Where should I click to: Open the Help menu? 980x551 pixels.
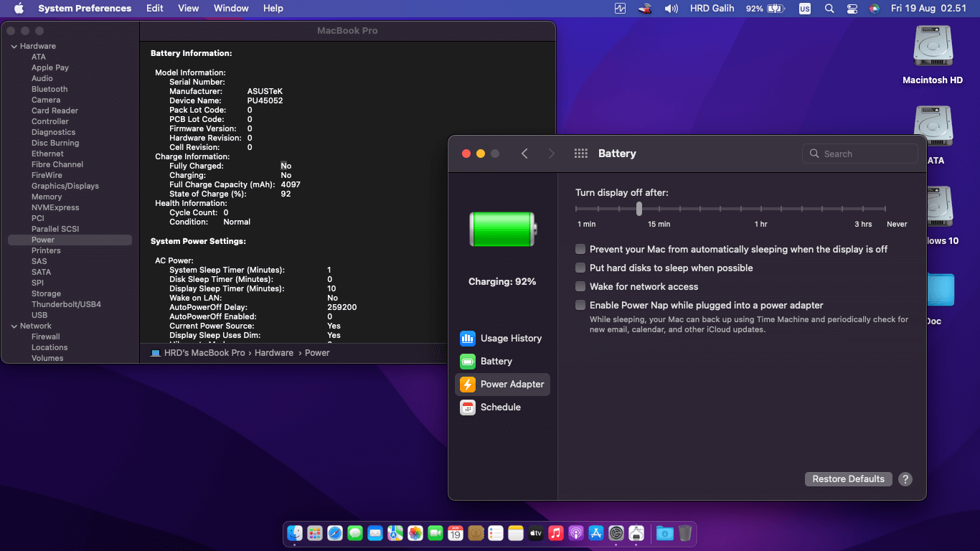(273, 9)
